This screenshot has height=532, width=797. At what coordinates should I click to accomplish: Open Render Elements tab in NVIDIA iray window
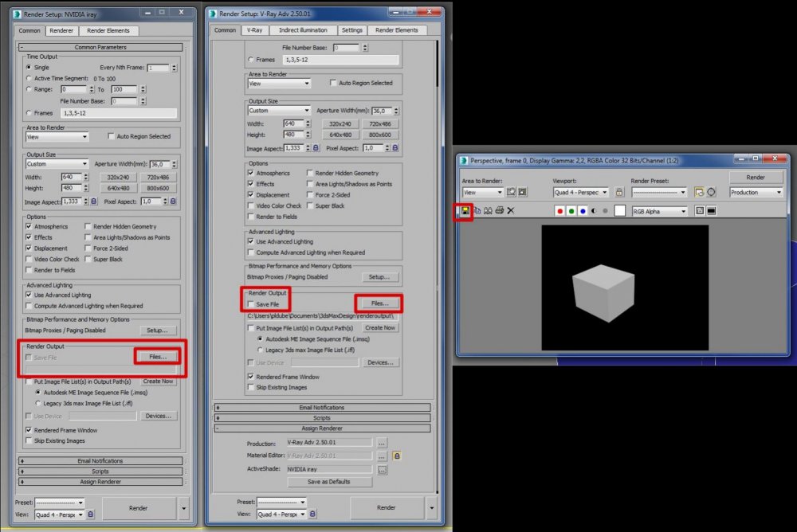108,30
